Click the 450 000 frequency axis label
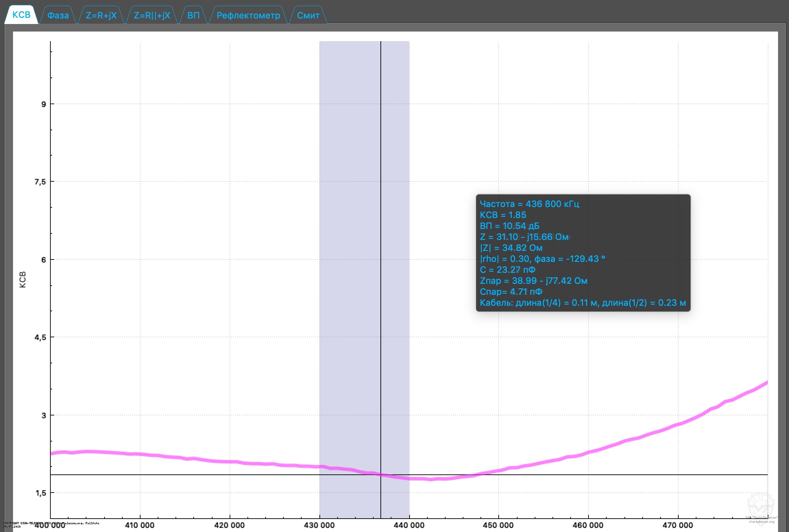The image size is (789, 532). (x=498, y=525)
